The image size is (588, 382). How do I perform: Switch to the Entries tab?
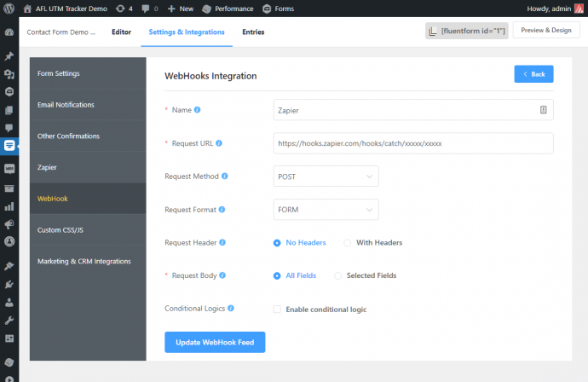point(253,32)
